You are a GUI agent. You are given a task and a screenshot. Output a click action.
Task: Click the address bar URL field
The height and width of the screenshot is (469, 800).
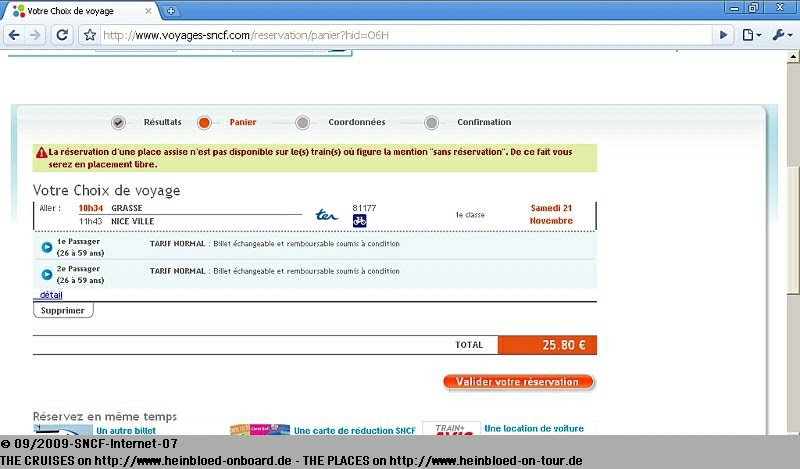pos(406,35)
